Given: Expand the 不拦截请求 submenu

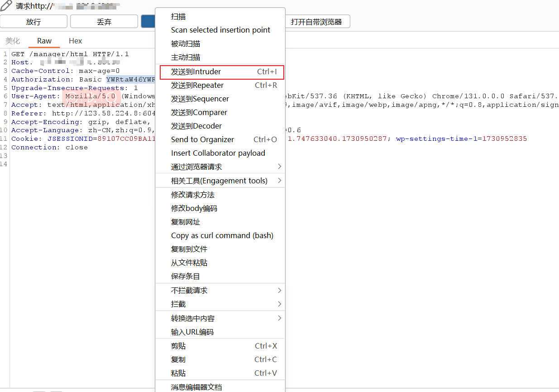Looking at the screenshot, I should (x=279, y=290).
